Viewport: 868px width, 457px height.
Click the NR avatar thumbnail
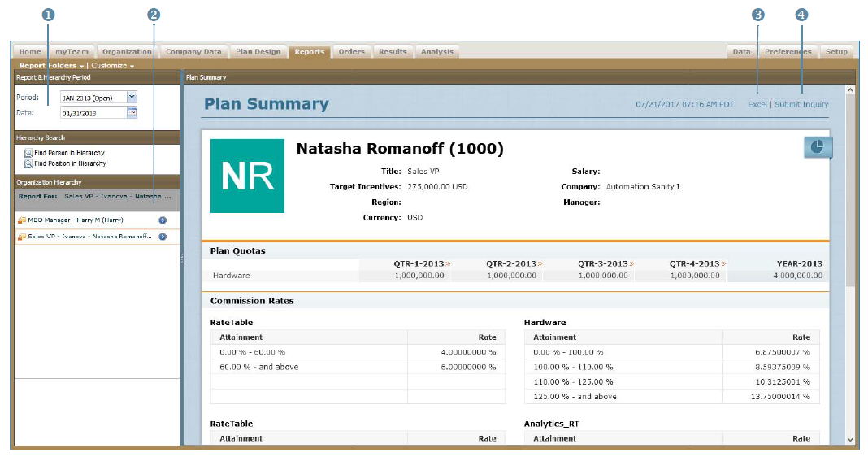[x=247, y=176]
